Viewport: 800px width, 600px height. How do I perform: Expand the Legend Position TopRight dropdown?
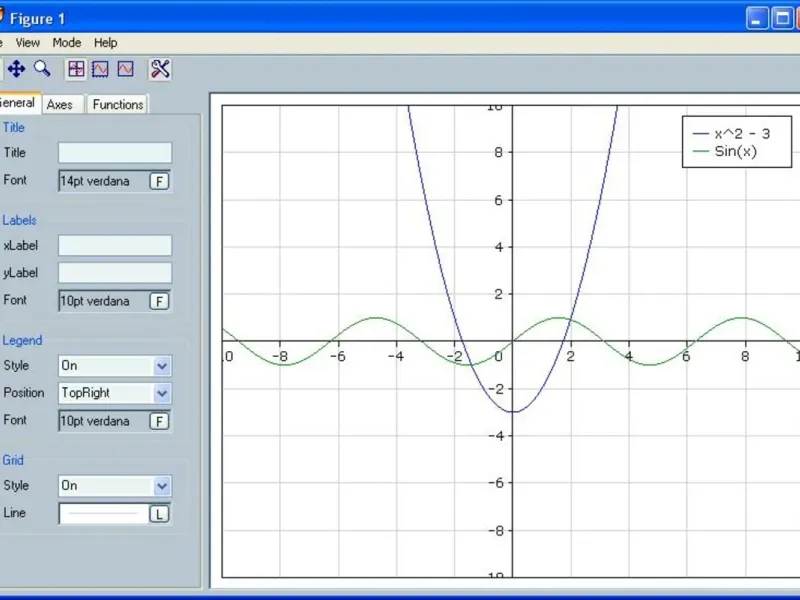pyautogui.click(x=162, y=393)
